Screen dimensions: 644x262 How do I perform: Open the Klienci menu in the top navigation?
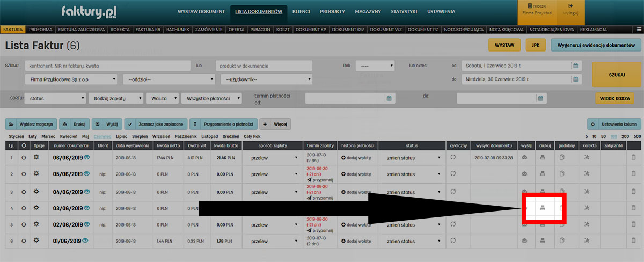tap(301, 11)
